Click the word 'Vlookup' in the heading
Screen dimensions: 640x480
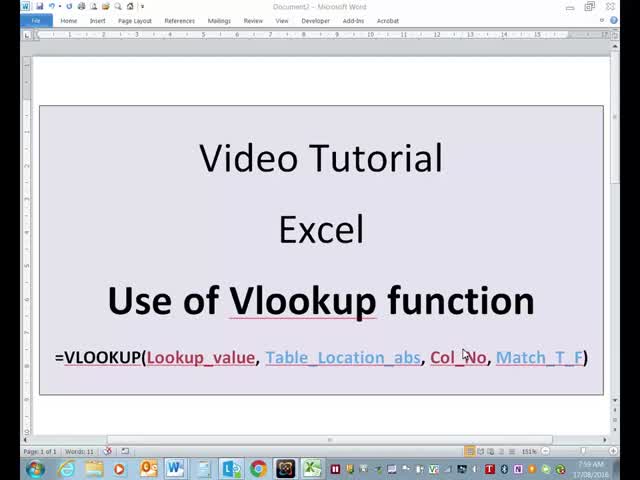coord(302,301)
